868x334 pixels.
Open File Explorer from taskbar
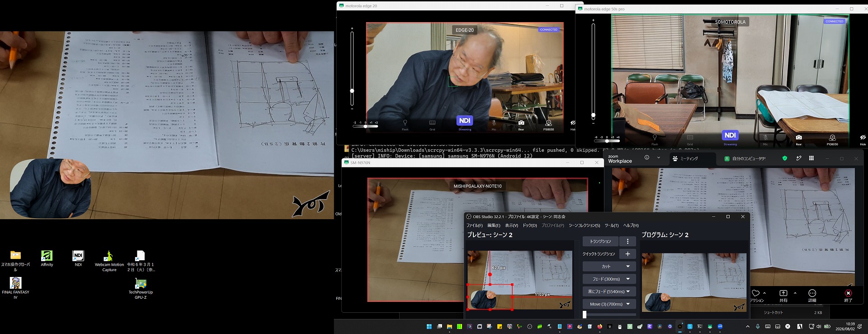pos(449,326)
